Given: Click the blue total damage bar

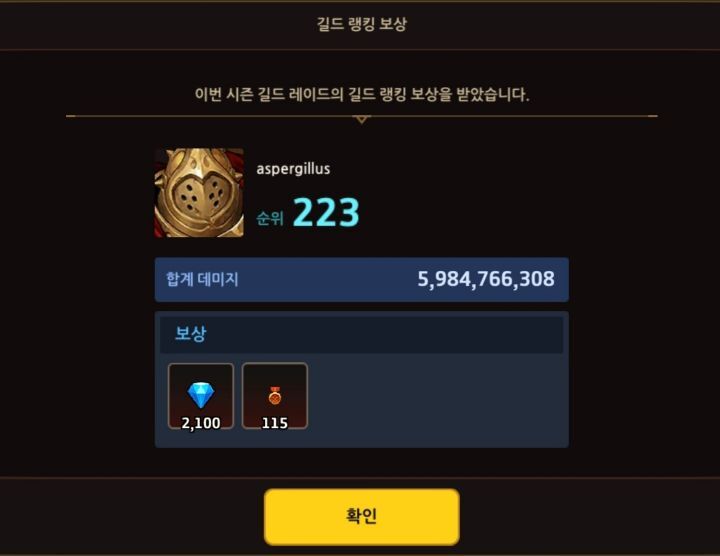Looking at the screenshot, I should (x=361, y=280).
